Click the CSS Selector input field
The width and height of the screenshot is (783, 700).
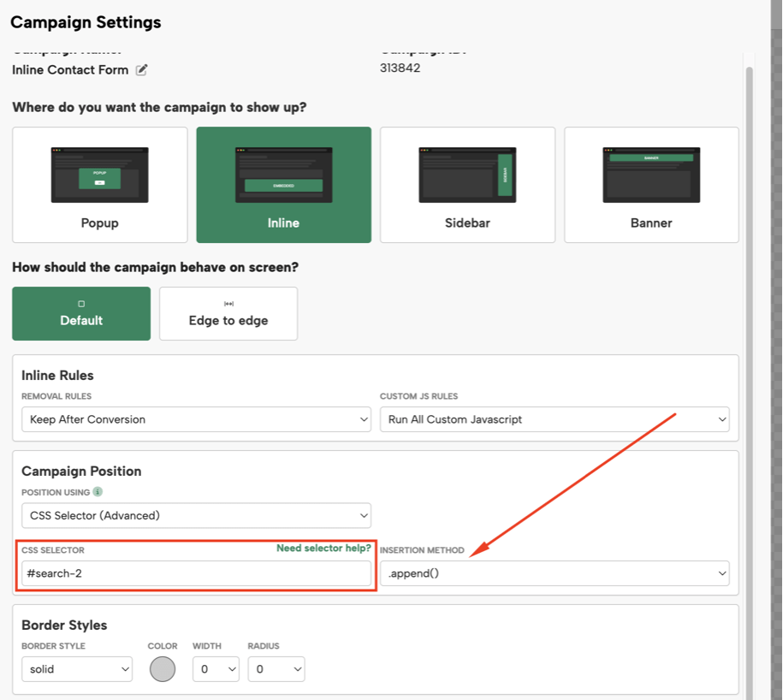tap(196, 573)
